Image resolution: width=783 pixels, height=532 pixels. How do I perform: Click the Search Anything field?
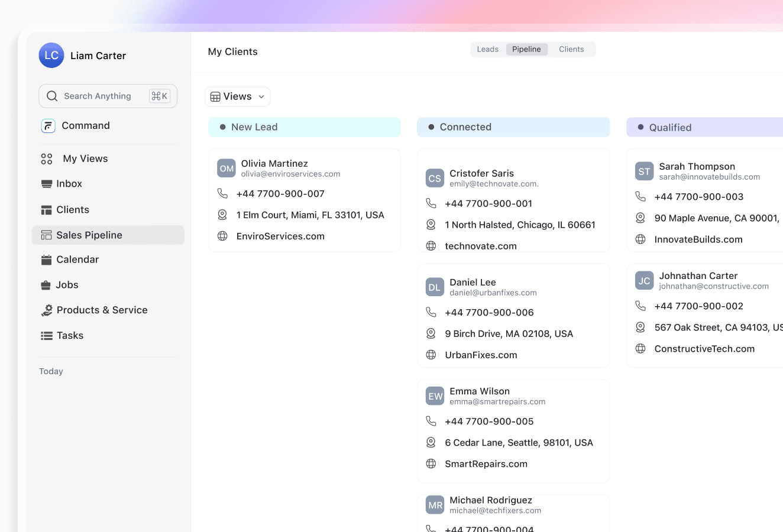[x=98, y=96]
